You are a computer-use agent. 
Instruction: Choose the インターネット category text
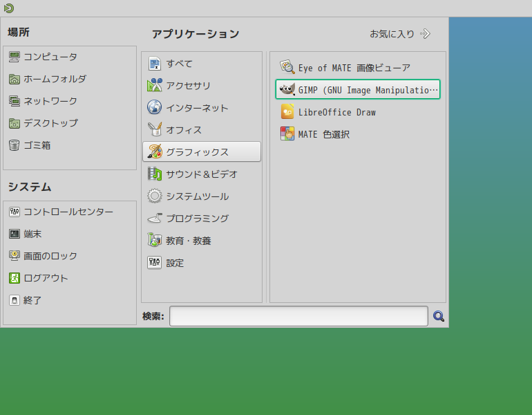tap(197, 108)
